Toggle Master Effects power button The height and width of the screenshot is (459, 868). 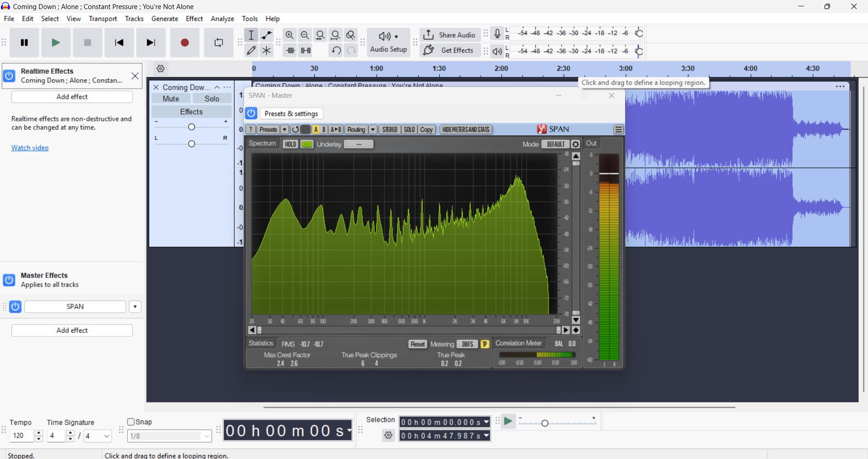[x=9, y=280]
